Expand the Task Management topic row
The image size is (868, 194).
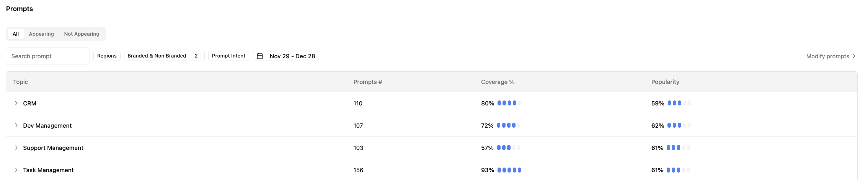[16, 170]
